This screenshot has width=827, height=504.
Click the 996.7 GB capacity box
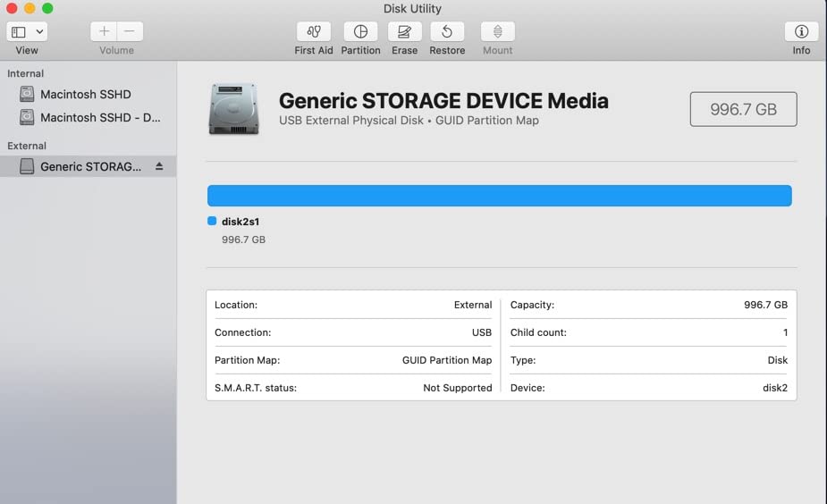(743, 109)
